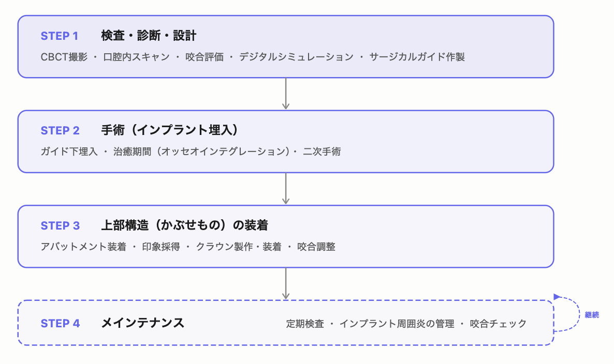Select the 手術（インプラント埋入） heading
Viewport: 614px width, 364px height.
pyautogui.click(x=170, y=130)
